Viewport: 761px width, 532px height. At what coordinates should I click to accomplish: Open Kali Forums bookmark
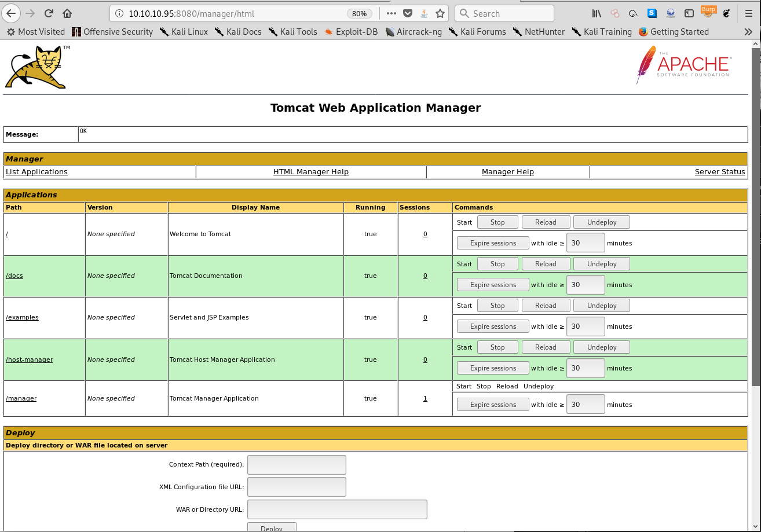point(477,32)
